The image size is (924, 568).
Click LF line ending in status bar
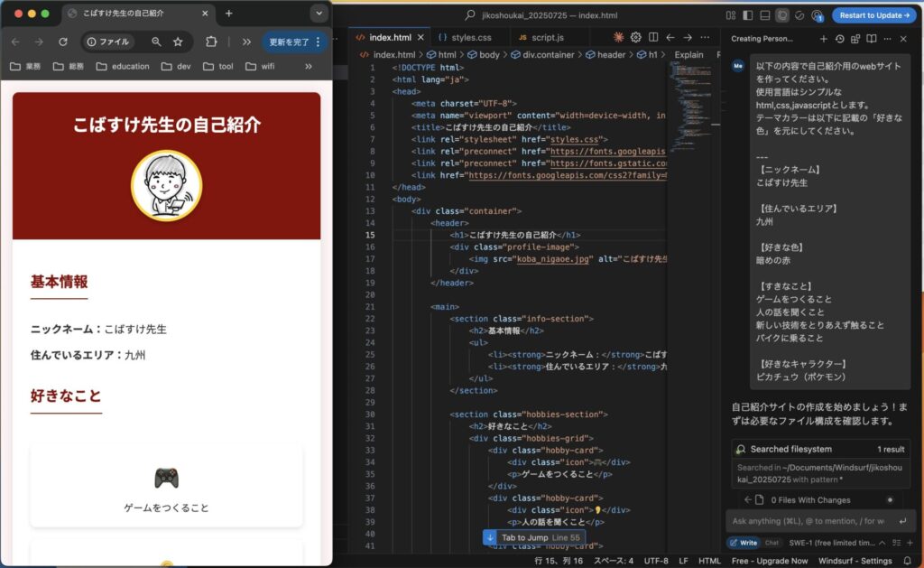tap(683, 561)
